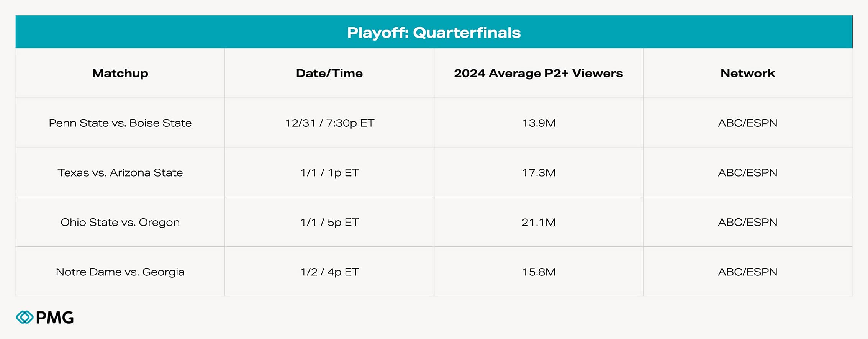Click the Texas vs. Arizona State matchup

pyautogui.click(x=120, y=173)
